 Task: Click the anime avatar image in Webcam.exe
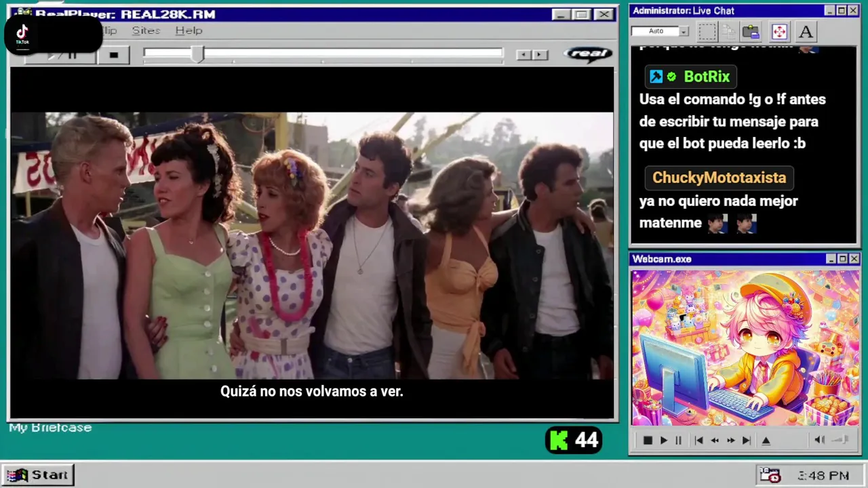coord(745,348)
